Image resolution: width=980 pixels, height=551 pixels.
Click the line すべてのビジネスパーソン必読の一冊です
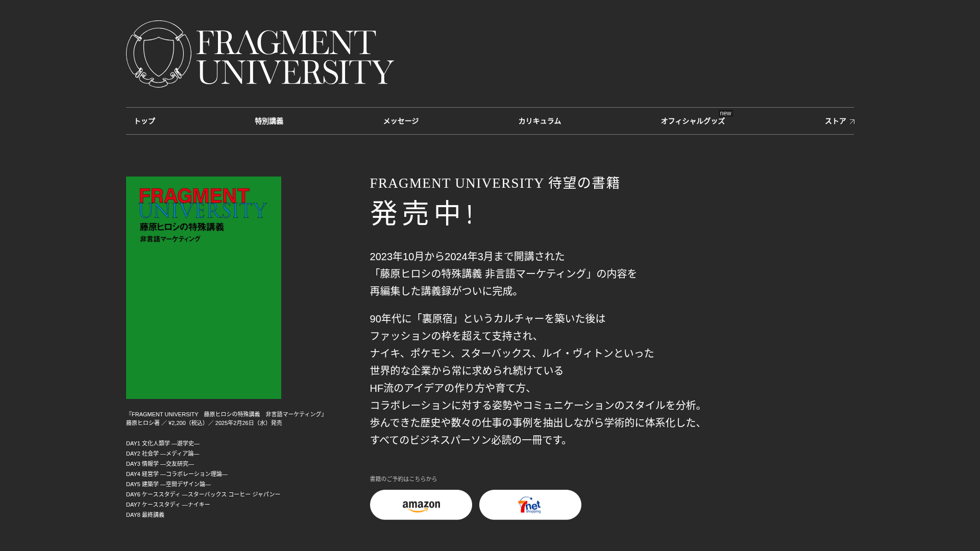tap(469, 440)
